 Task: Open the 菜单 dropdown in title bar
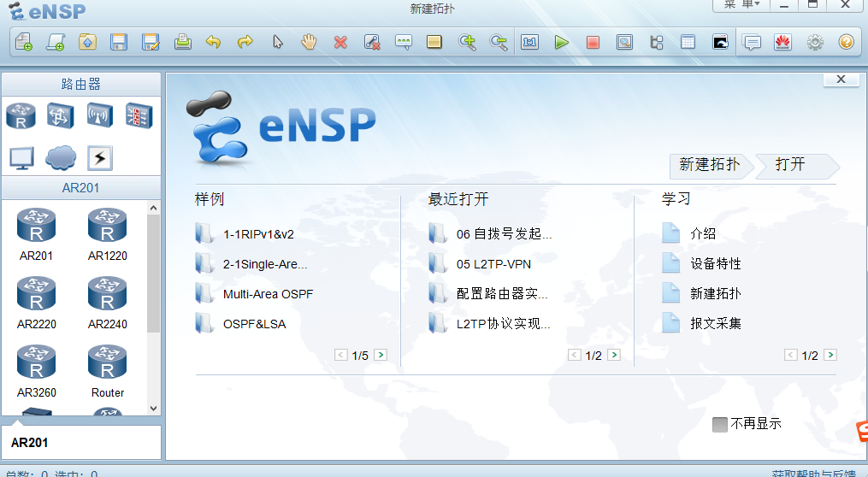742,4
